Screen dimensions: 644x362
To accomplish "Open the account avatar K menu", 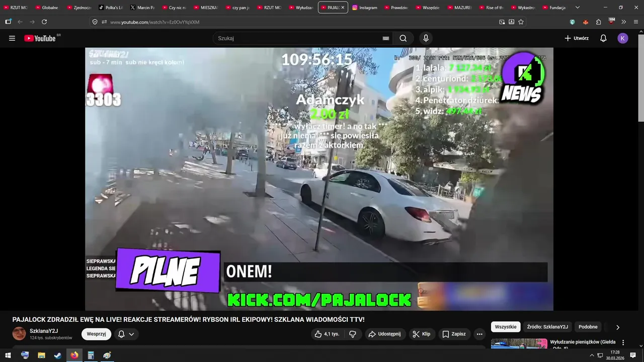I will click(623, 38).
